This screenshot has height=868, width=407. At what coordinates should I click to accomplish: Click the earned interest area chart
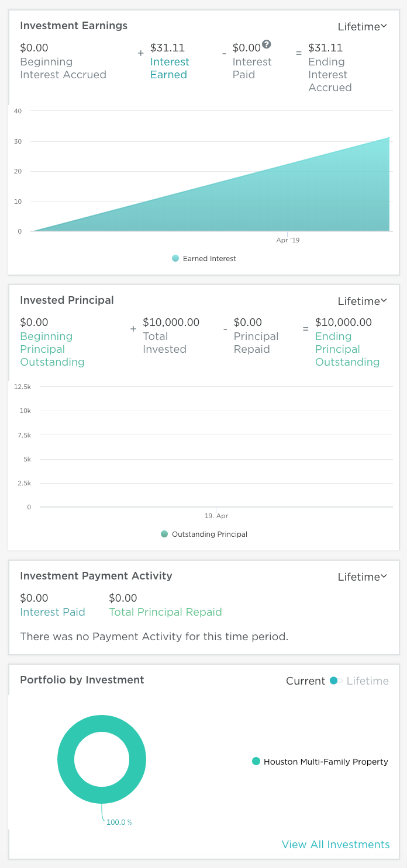click(292, 199)
